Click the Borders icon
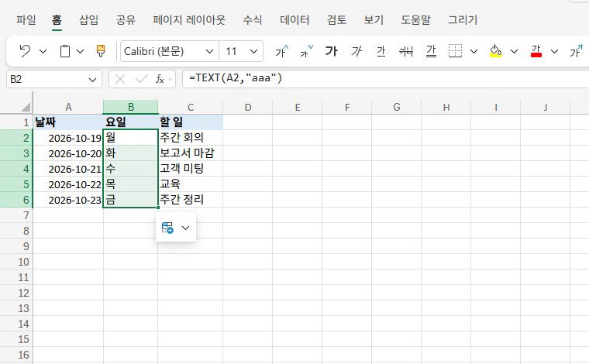 click(455, 51)
